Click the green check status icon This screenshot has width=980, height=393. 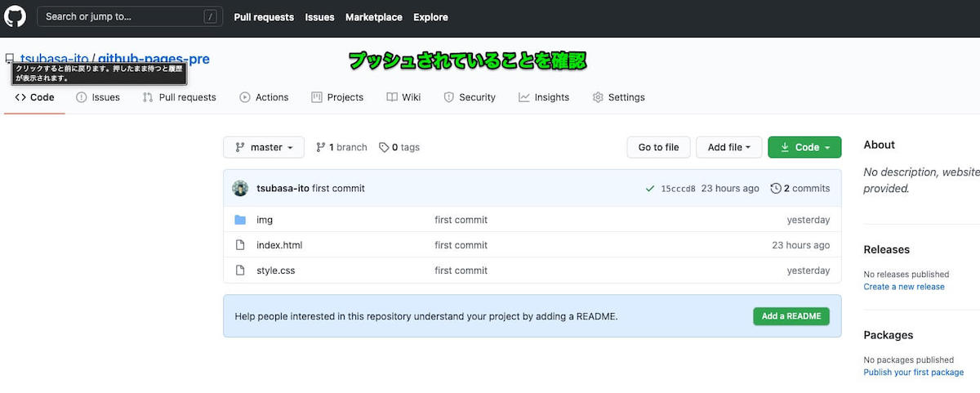tap(650, 189)
